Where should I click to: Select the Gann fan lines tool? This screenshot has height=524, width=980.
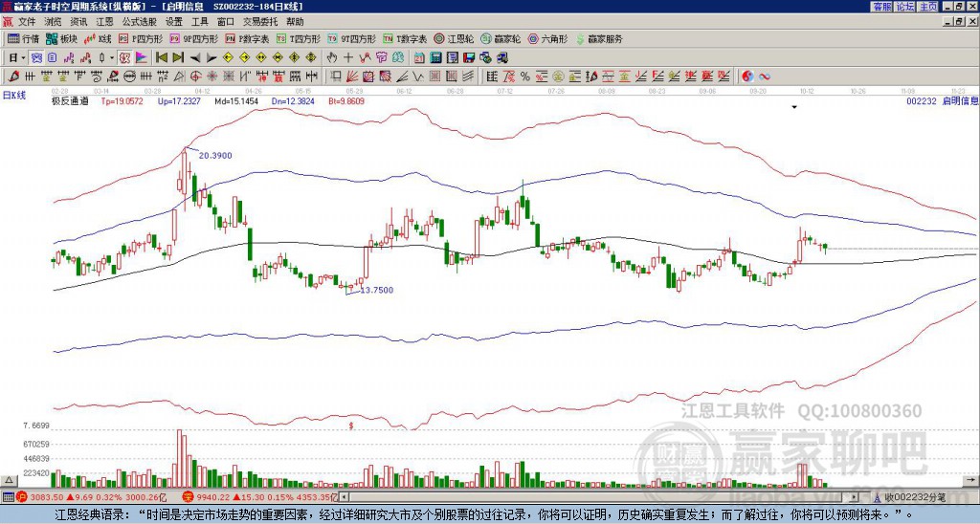(x=352, y=76)
